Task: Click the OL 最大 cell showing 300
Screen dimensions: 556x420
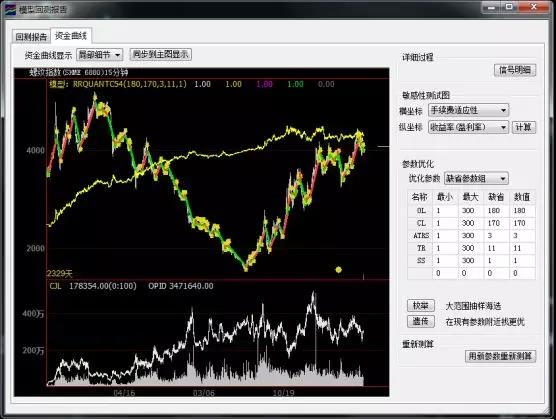Action: click(471, 211)
